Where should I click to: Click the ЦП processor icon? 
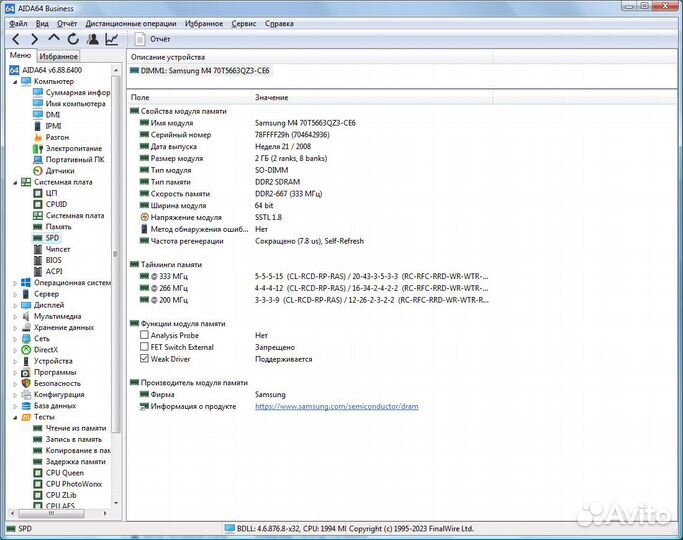click(x=38, y=193)
